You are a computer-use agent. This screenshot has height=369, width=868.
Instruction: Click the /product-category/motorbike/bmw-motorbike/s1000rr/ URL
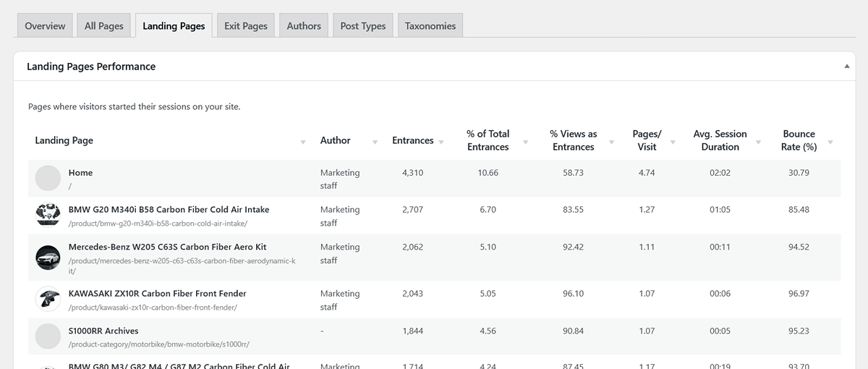click(x=159, y=344)
